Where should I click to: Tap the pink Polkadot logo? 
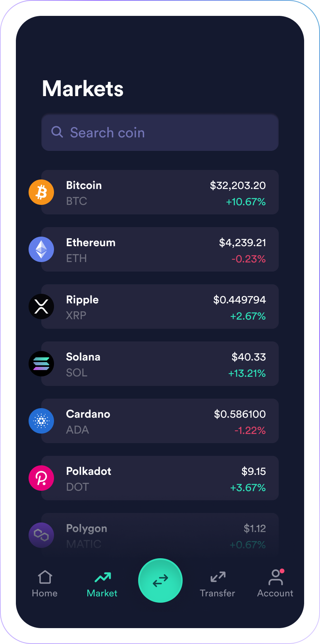coord(41,478)
